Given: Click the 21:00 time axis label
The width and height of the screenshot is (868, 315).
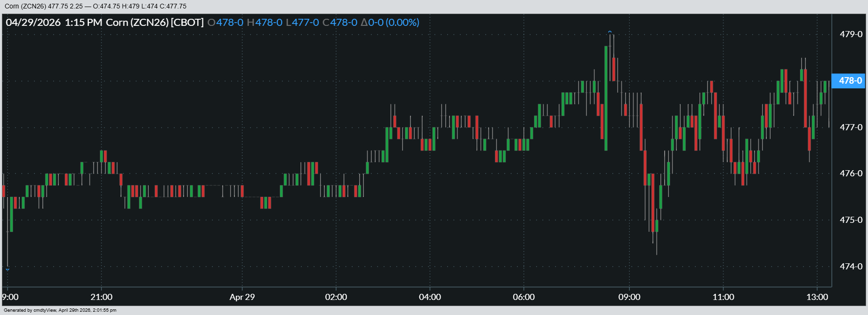Looking at the screenshot, I should tap(102, 297).
